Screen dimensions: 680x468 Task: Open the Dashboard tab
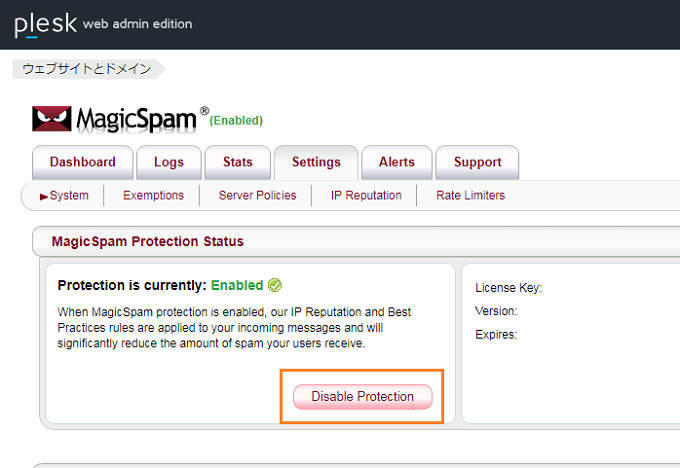(82, 162)
